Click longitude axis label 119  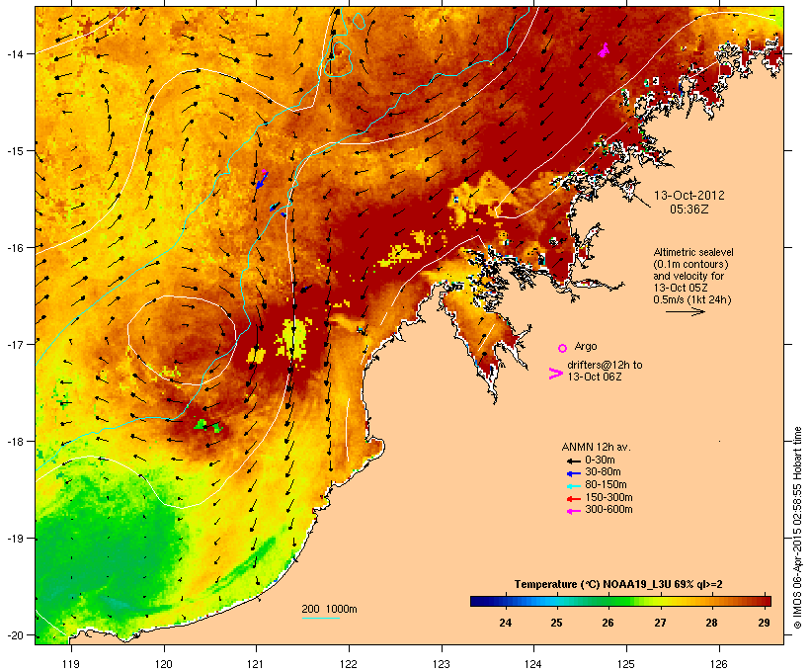71,664
